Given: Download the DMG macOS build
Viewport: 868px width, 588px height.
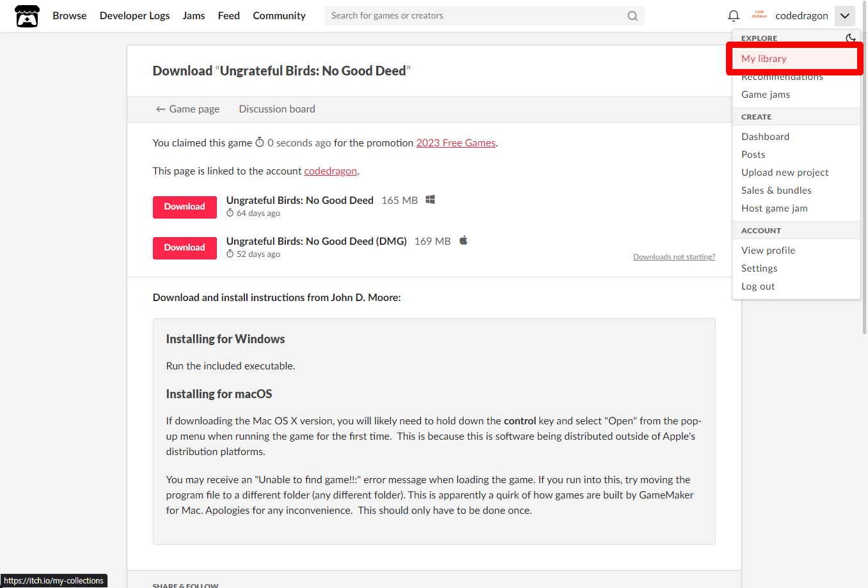Looking at the screenshot, I should coord(185,248).
